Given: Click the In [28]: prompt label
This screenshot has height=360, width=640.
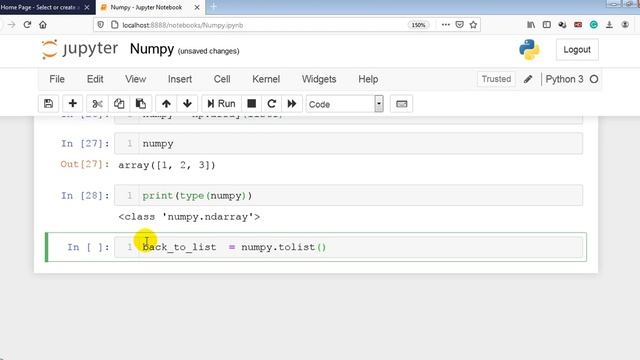Looking at the screenshot, I should coord(85,196).
